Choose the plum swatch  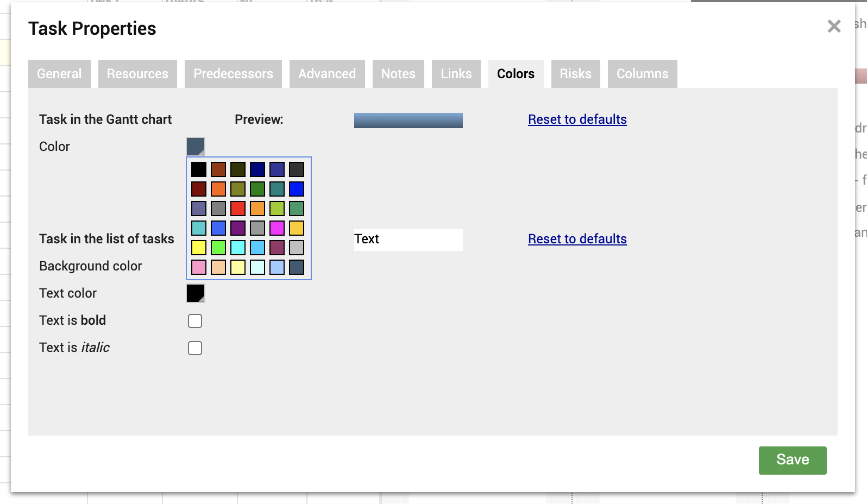pyautogui.click(x=277, y=248)
